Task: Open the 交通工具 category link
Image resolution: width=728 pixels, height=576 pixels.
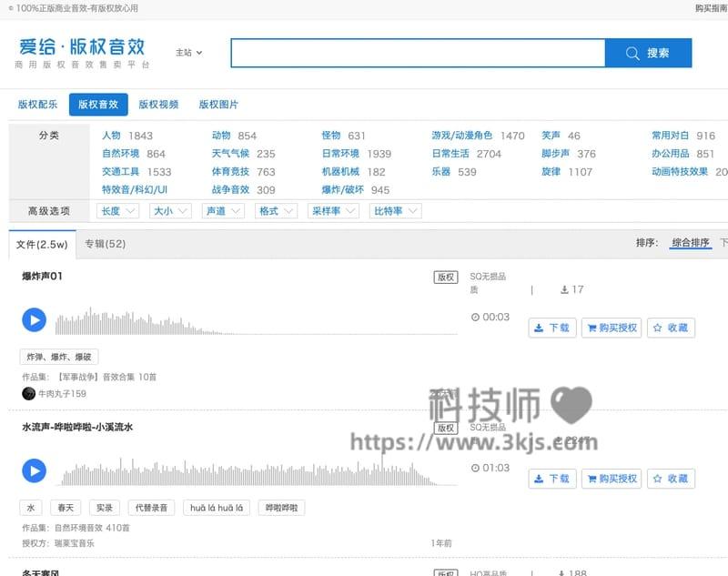Action: pyautogui.click(x=121, y=172)
